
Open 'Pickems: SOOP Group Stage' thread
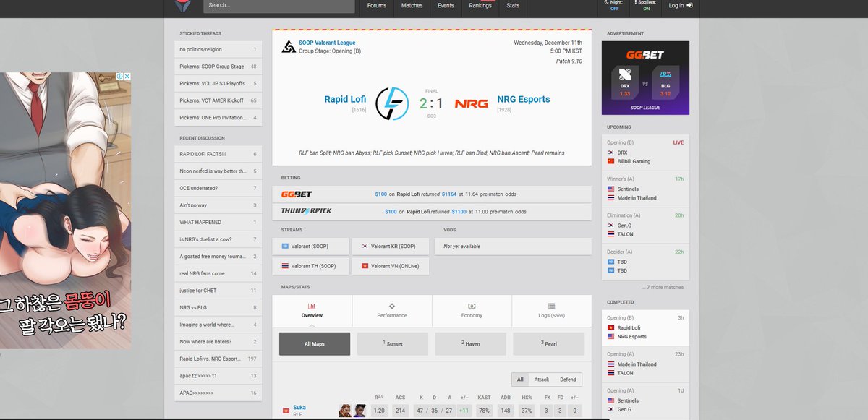218,67
